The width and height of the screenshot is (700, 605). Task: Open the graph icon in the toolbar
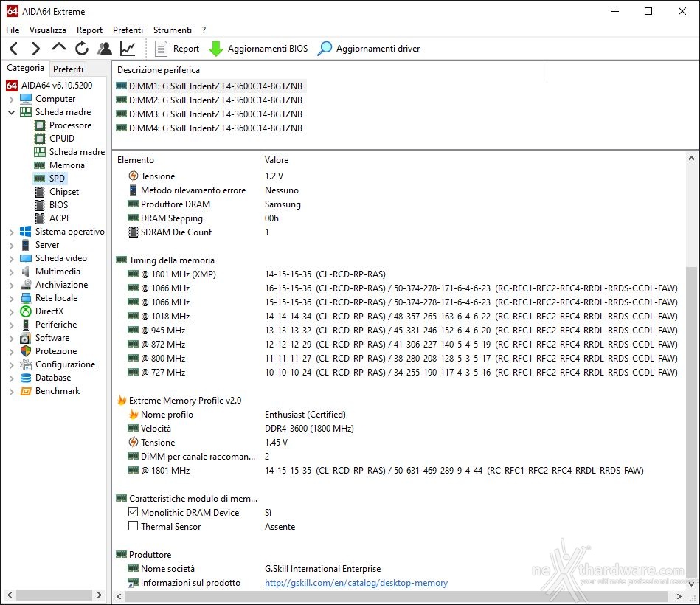128,48
